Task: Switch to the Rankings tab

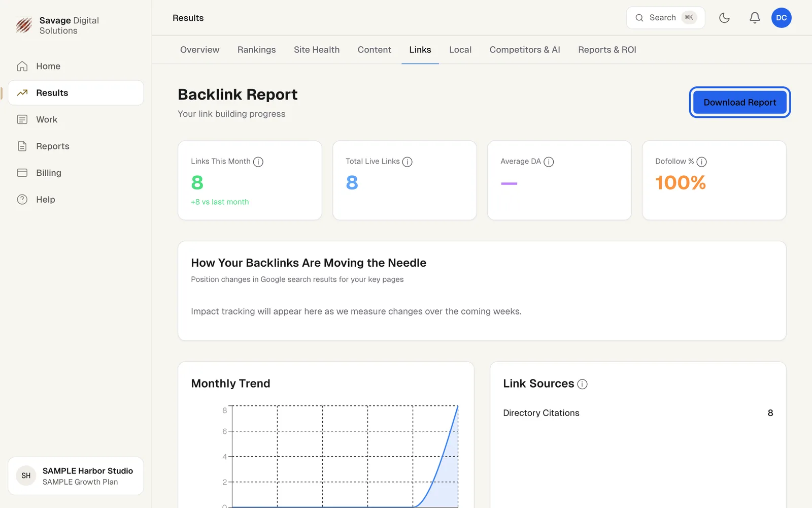Action: coord(257,50)
